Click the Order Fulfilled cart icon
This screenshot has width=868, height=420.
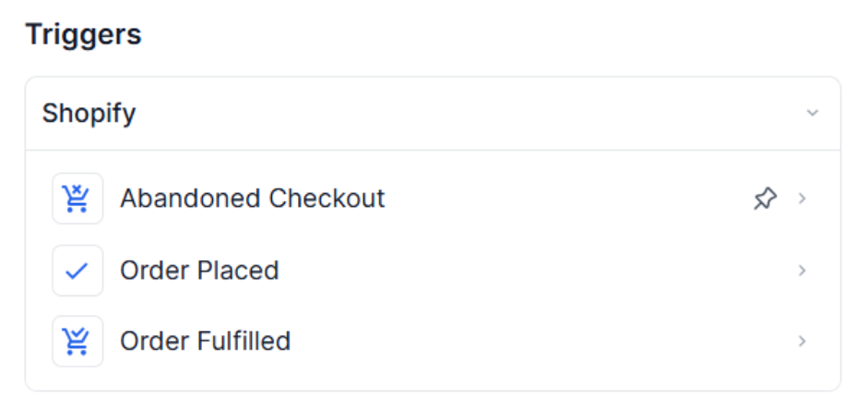tap(77, 342)
